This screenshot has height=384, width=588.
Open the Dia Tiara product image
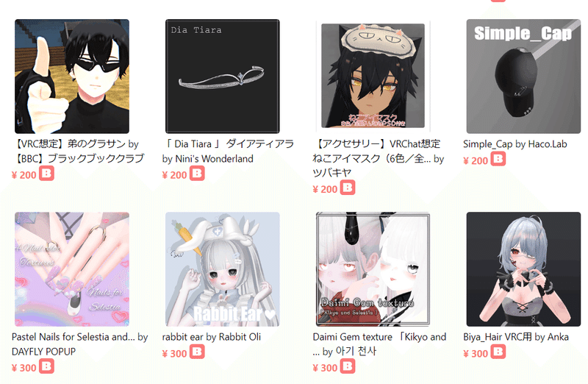click(223, 77)
